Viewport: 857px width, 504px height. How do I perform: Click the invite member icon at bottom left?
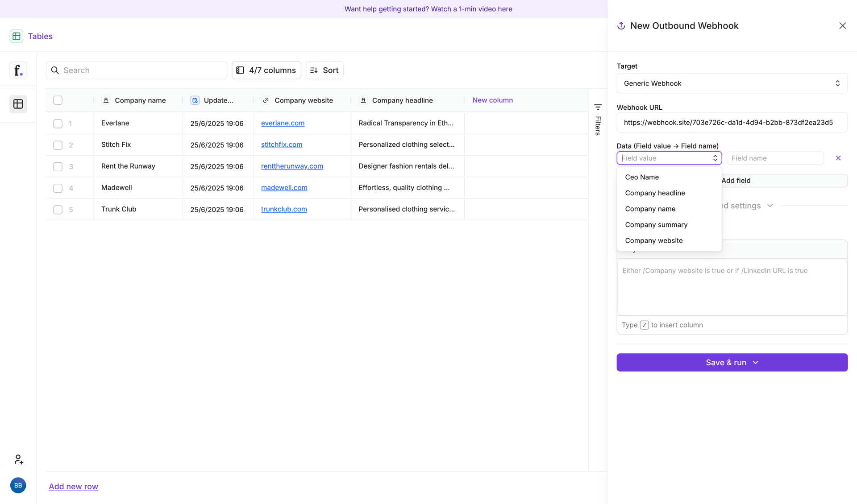(18, 459)
